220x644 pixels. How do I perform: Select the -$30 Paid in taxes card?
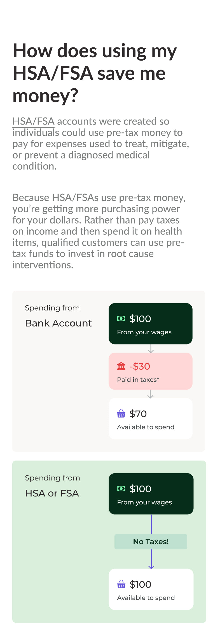tap(151, 371)
